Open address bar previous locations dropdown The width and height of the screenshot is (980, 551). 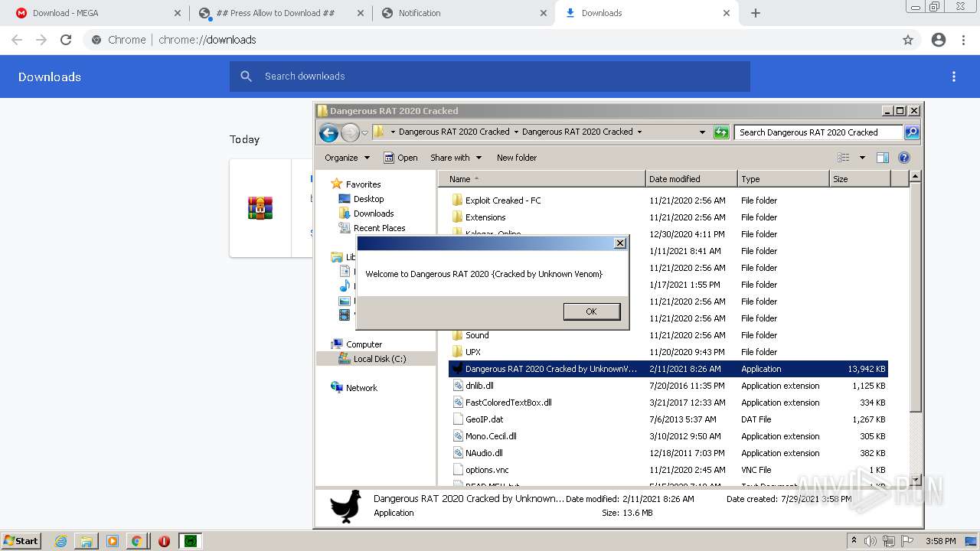pos(702,132)
